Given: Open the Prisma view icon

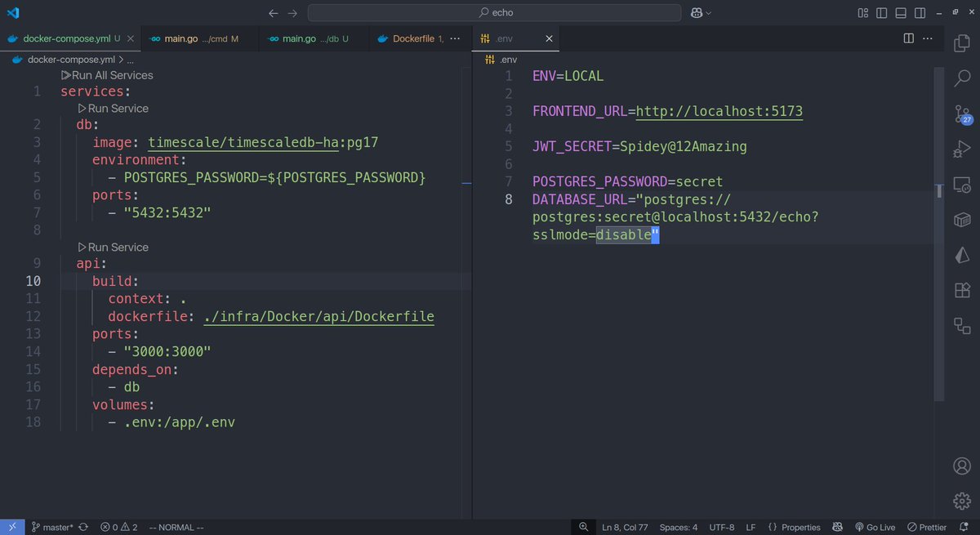Looking at the screenshot, I should click(962, 255).
